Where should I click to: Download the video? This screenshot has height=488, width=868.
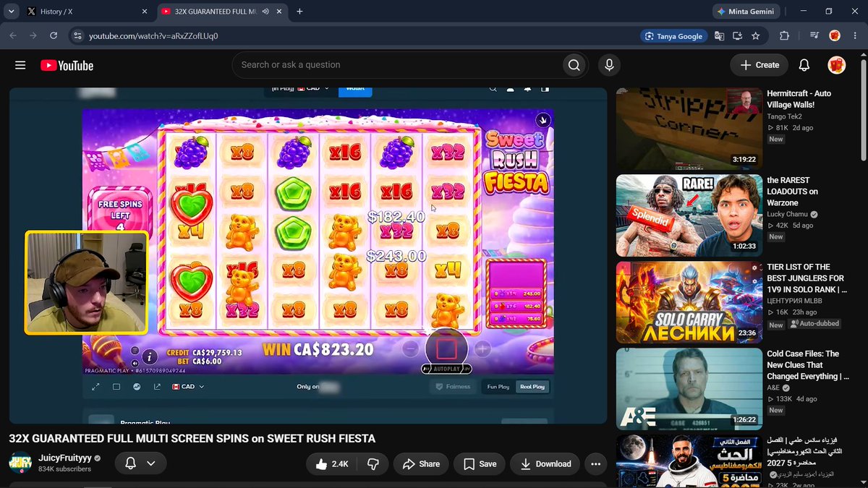pos(545,464)
